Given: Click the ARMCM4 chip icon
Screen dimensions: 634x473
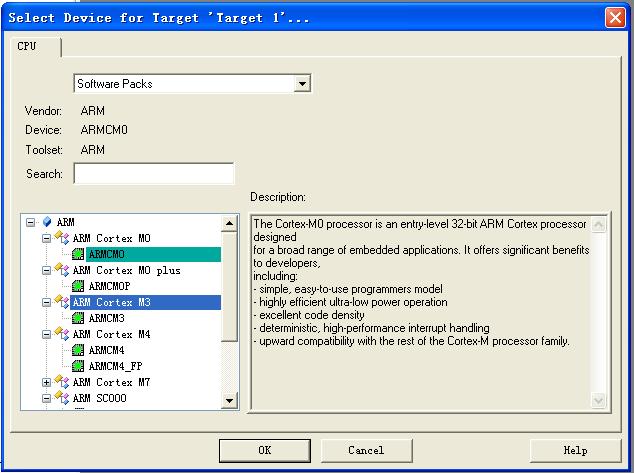Looking at the screenshot, I should point(78,350).
